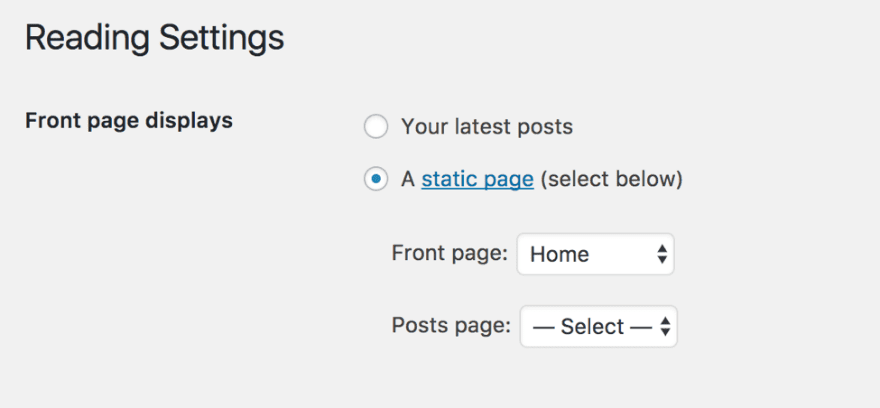Select the 'A static page' radio button

pyautogui.click(x=375, y=180)
